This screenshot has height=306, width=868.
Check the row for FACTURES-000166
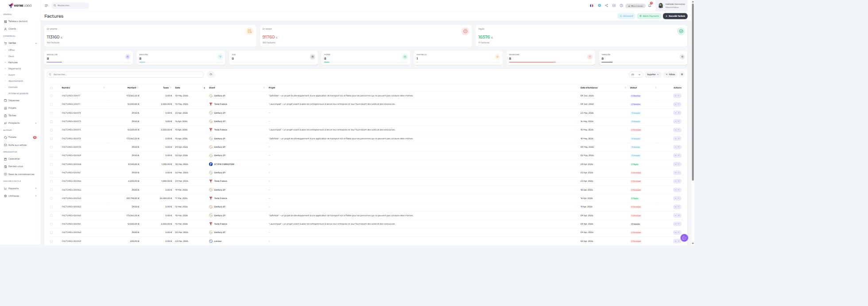(51, 181)
